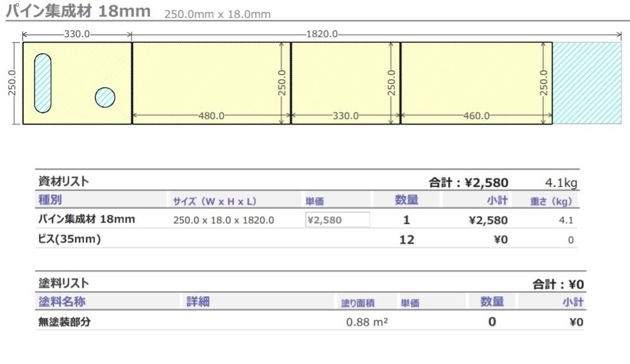Viewport: 630px width, 364px height.
Task: Click the 4.1kg total weight
Action: pos(561,183)
